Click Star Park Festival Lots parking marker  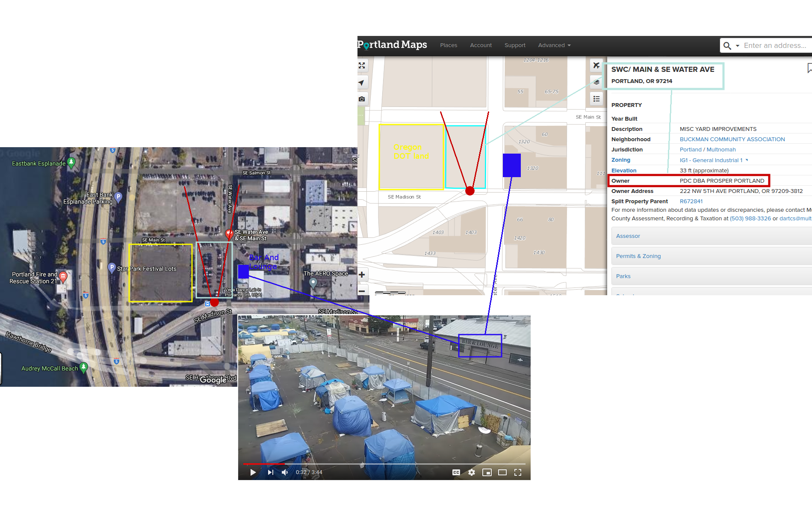(x=112, y=268)
